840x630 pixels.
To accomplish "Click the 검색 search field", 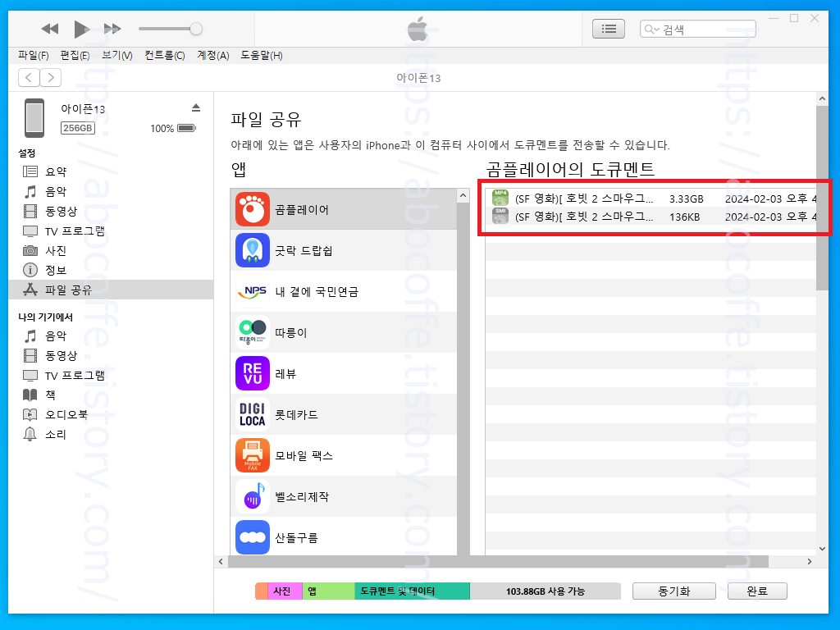I will coord(697,29).
